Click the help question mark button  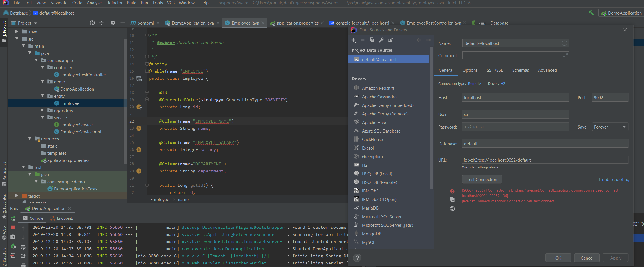[x=357, y=258]
